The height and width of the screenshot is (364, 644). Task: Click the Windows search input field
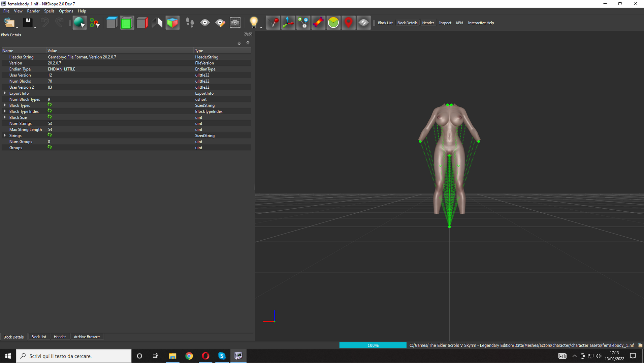coord(74,356)
